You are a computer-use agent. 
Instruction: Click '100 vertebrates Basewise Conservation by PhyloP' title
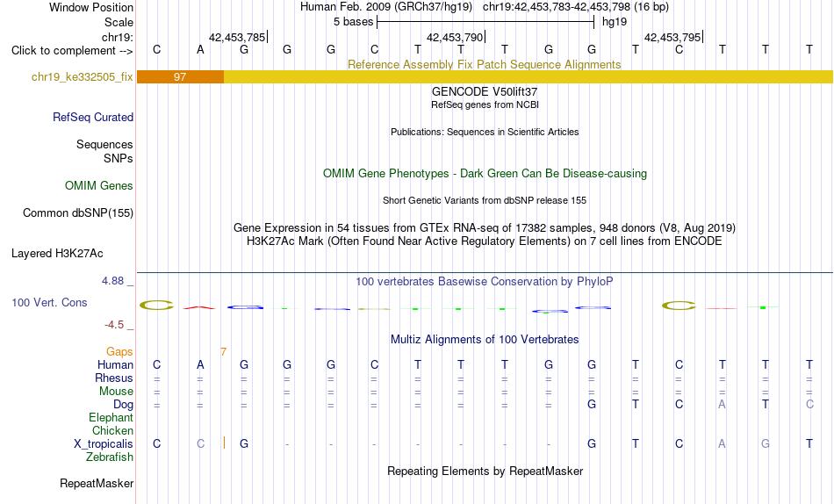485,282
